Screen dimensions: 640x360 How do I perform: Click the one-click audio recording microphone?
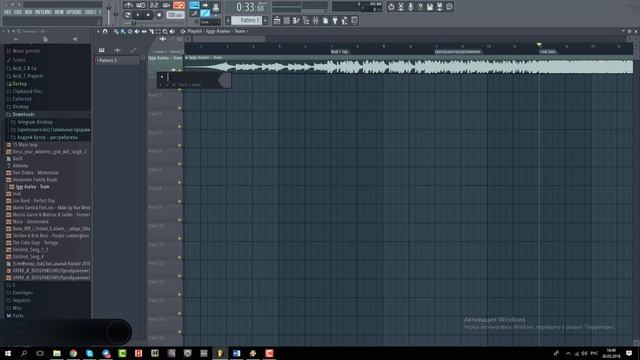(411, 7)
